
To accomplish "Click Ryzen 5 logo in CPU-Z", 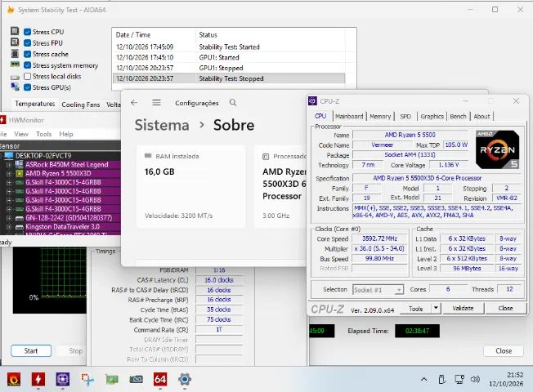I will click(x=497, y=149).
